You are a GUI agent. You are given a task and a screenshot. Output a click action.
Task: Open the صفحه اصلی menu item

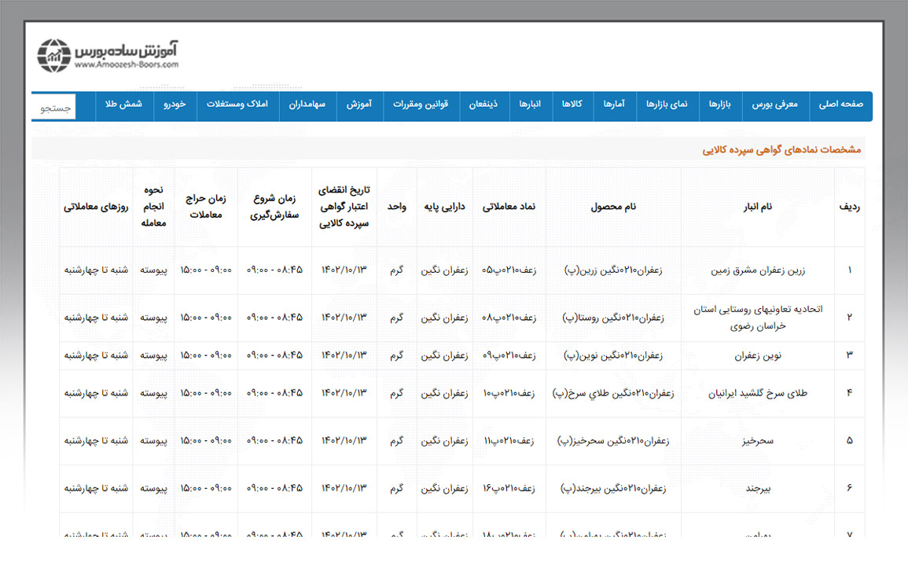point(840,105)
